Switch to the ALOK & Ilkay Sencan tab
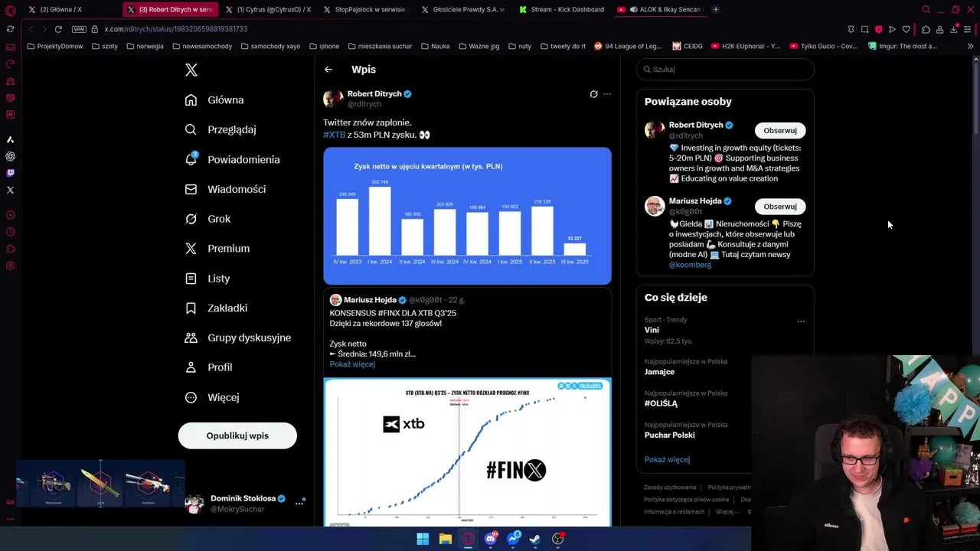The image size is (980, 551). click(660, 10)
